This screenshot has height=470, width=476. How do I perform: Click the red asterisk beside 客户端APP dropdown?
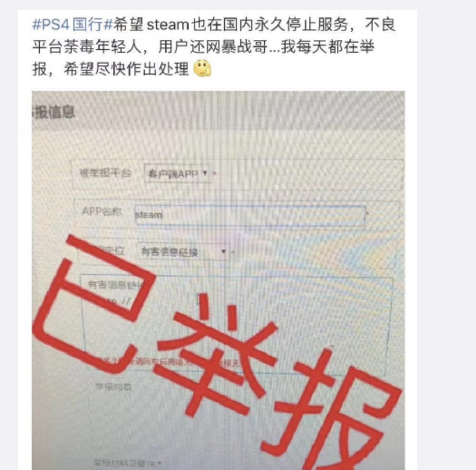(x=215, y=173)
